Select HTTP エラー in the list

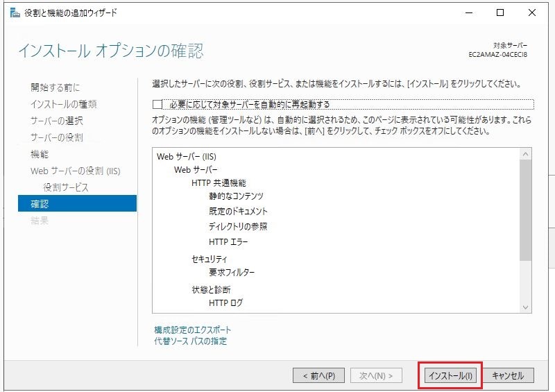click(x=228, y=242)
